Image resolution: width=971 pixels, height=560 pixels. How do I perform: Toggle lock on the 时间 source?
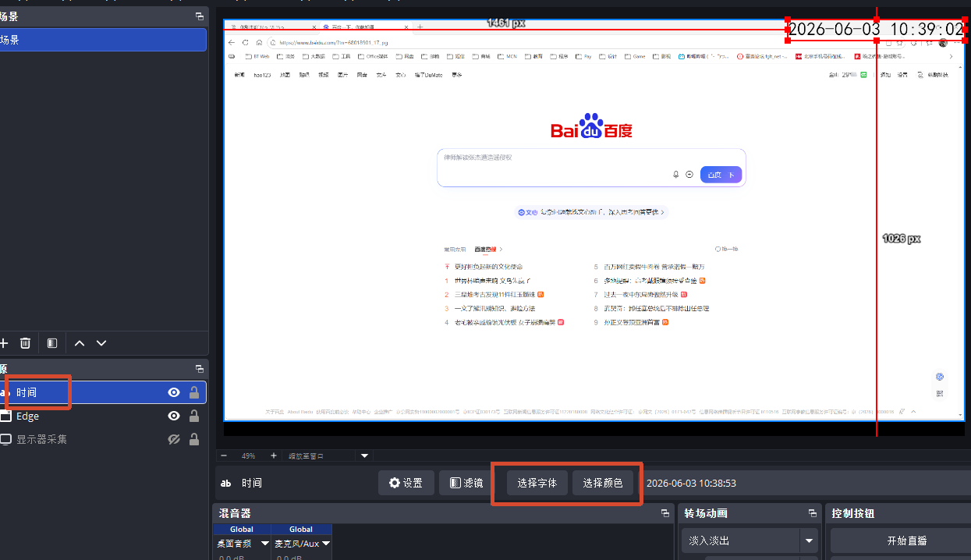coord(194,393)
